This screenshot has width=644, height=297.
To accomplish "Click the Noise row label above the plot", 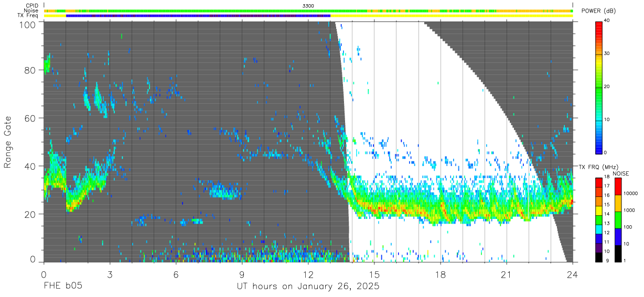I will [31, 10].
